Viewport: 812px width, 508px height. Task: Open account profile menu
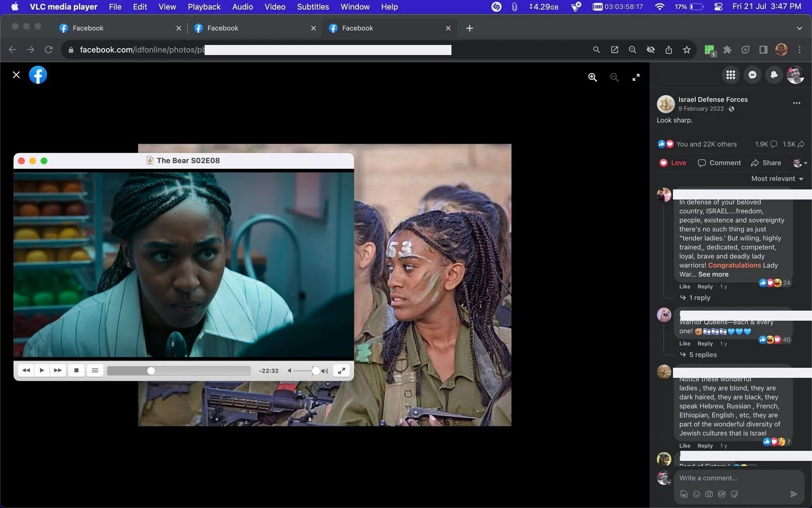(x=796, y=75)
